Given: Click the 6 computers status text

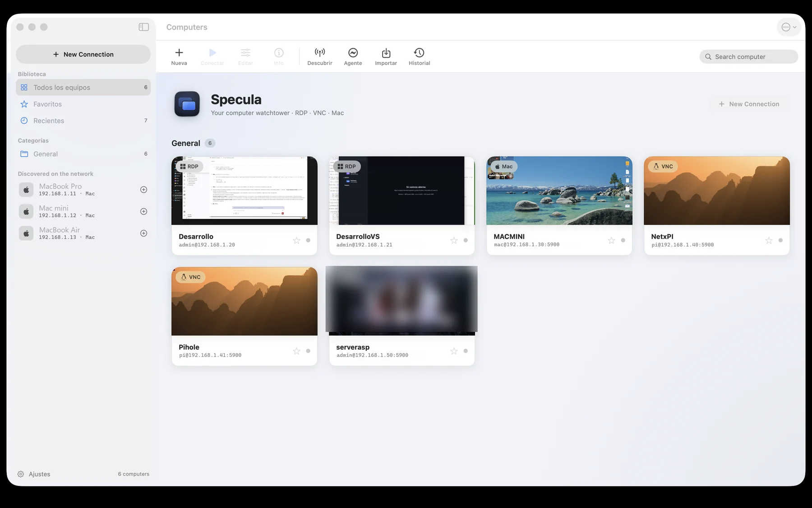Looking at the screenshot, I should coord(134,474).
